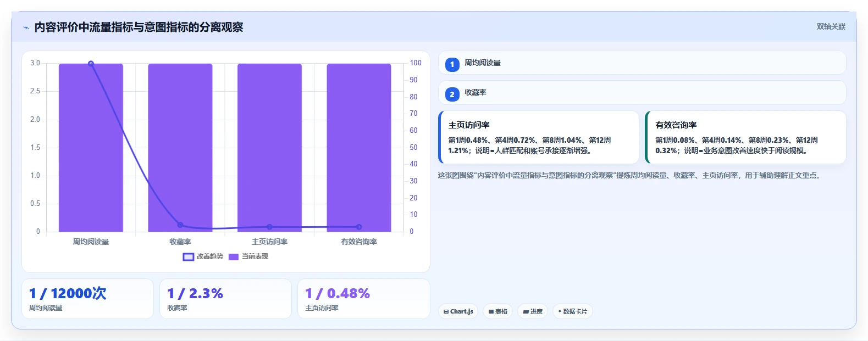
Task: Click the 1 / 12000次 stat card
Action: (x=87, y=299)
